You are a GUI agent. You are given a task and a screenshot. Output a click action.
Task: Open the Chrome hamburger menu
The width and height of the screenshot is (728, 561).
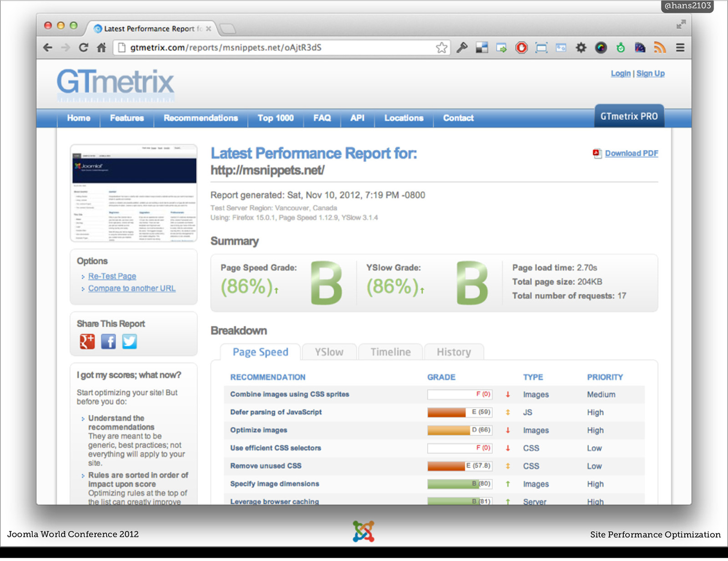tap(680, 47)
